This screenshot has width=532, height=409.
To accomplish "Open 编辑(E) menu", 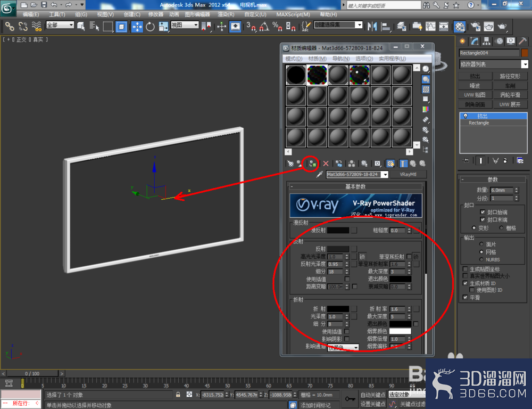I will (31, 14).
